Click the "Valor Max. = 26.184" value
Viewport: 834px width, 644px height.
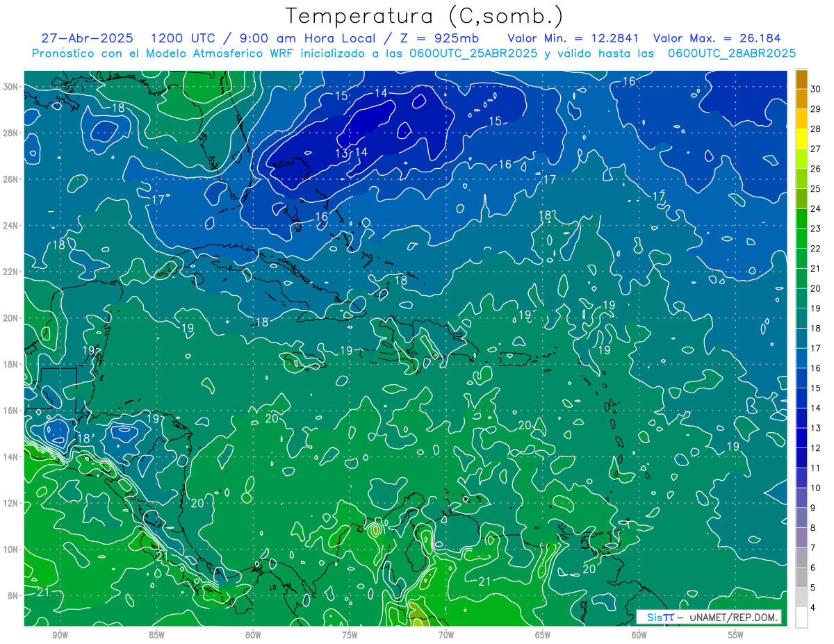pyautogui.click(x=717, y=38)
